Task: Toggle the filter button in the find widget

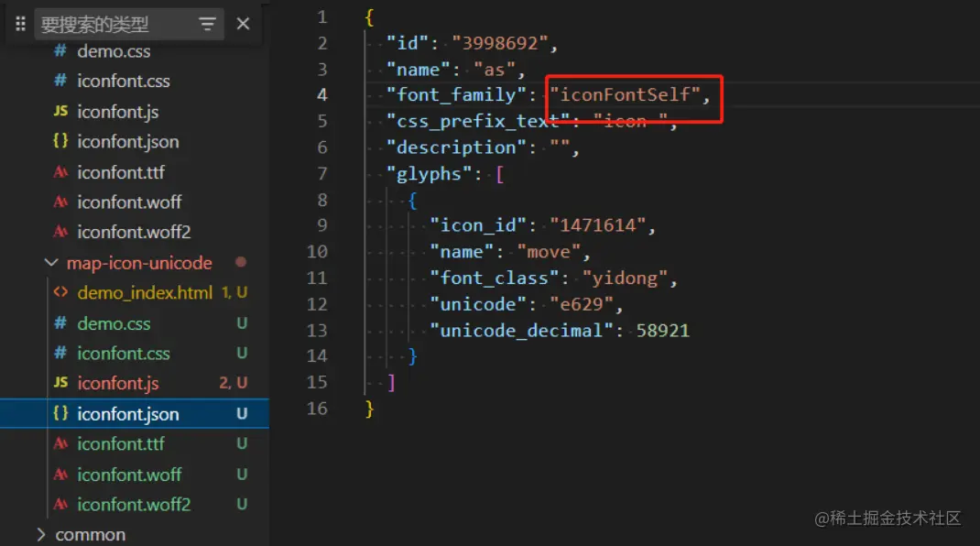Action: click(x=208, y=25)
